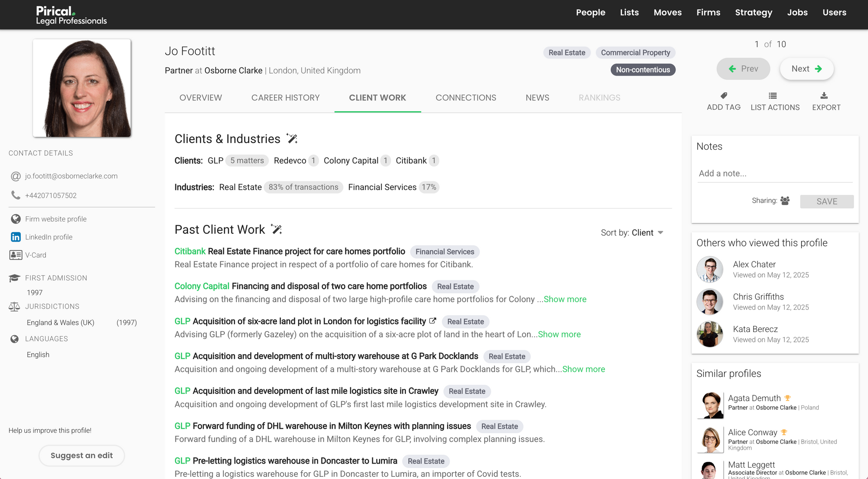Click the Prev profile button
The height and width of the screenshot is (479, 868).
[x=743, y=69]
